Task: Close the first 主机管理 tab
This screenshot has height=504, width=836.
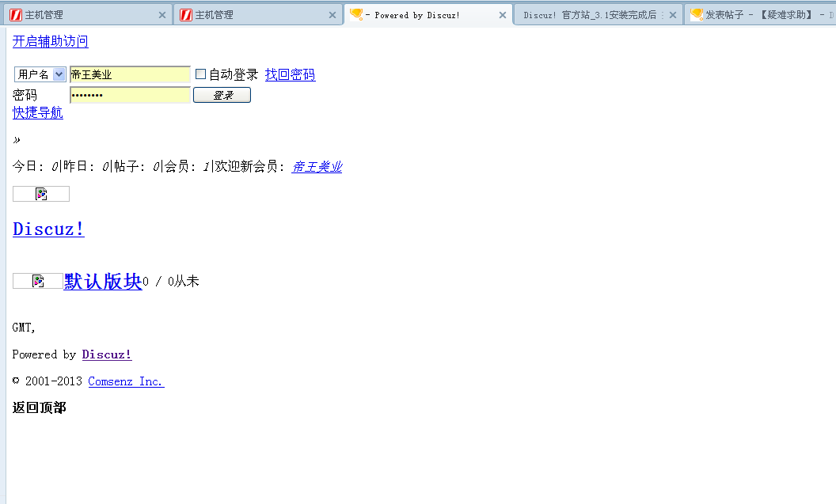Action: coord(162,16)
